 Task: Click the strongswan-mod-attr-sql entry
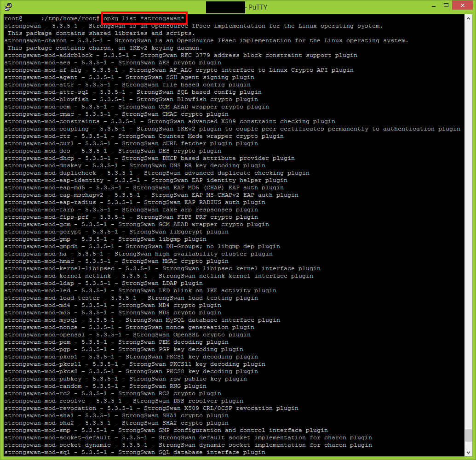point(133,92)
